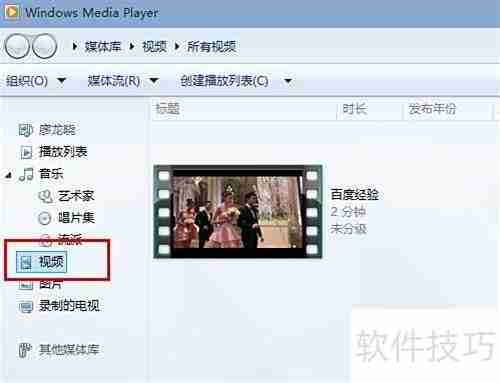Select 其他媒体库 in the sidebar
The height and width of the screenshot is (383, 500).
click(69, 350)
